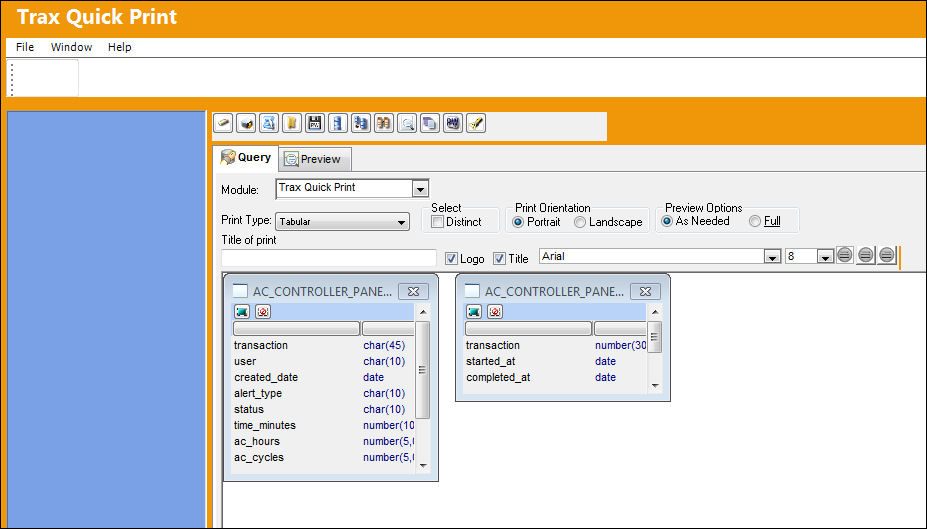Select Portrait orientation
The width and height of the screenshot is (927, 529).
(x=518, y=222)
